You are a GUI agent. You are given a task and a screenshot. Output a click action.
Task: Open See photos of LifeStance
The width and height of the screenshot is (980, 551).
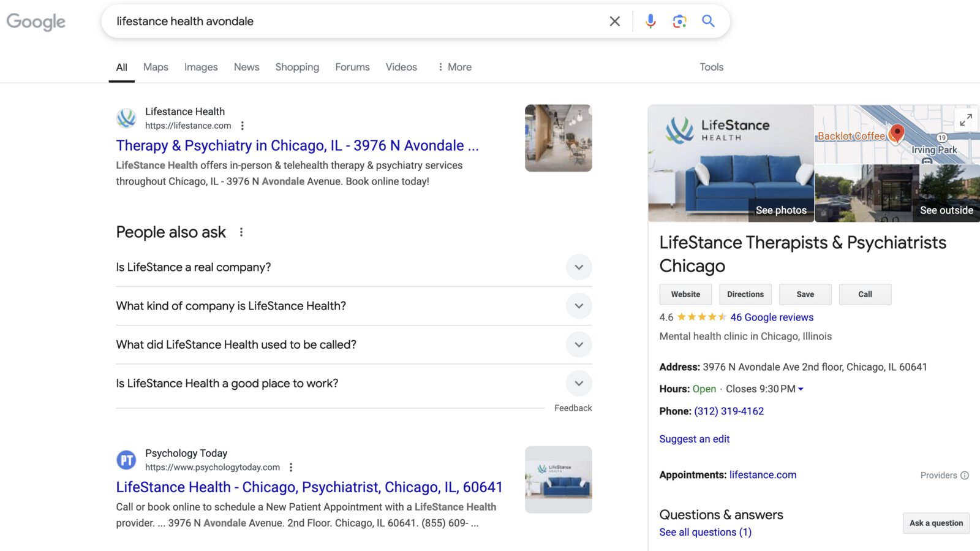[x=781, y=210]
